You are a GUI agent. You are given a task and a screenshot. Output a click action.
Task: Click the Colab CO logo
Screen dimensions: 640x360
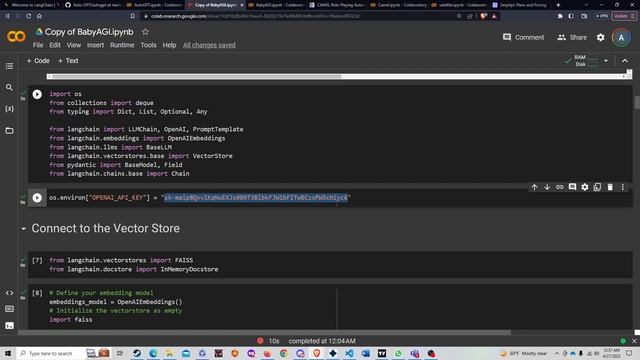(x=16, y=37)
